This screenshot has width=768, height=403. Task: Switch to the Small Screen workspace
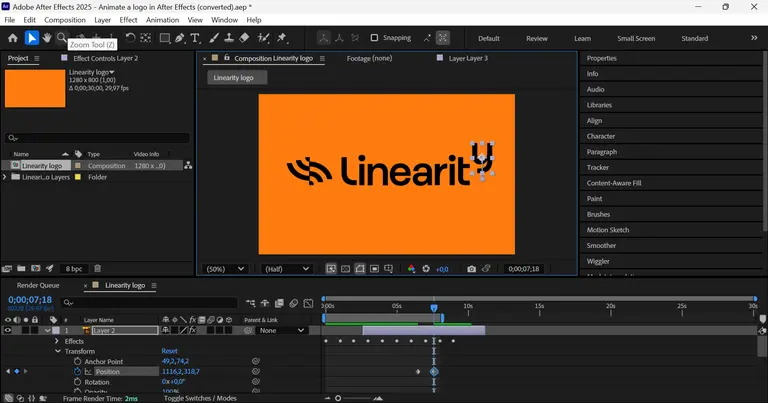(636, 38)
